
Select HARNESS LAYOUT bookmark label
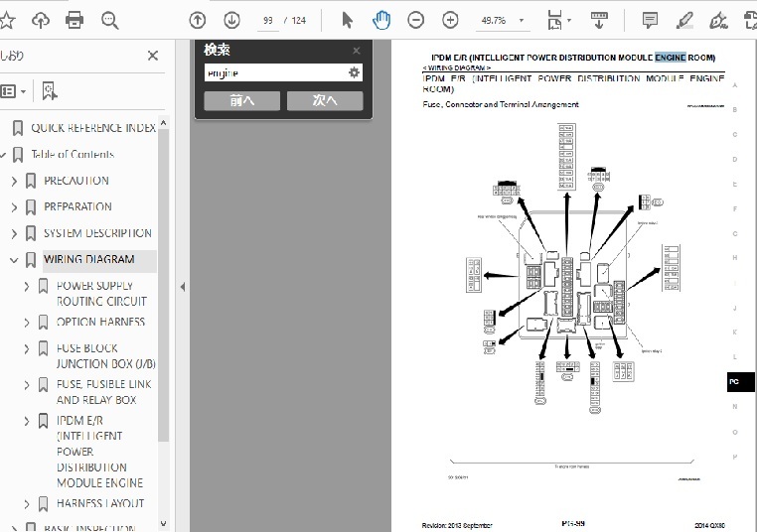click(100, 503)
